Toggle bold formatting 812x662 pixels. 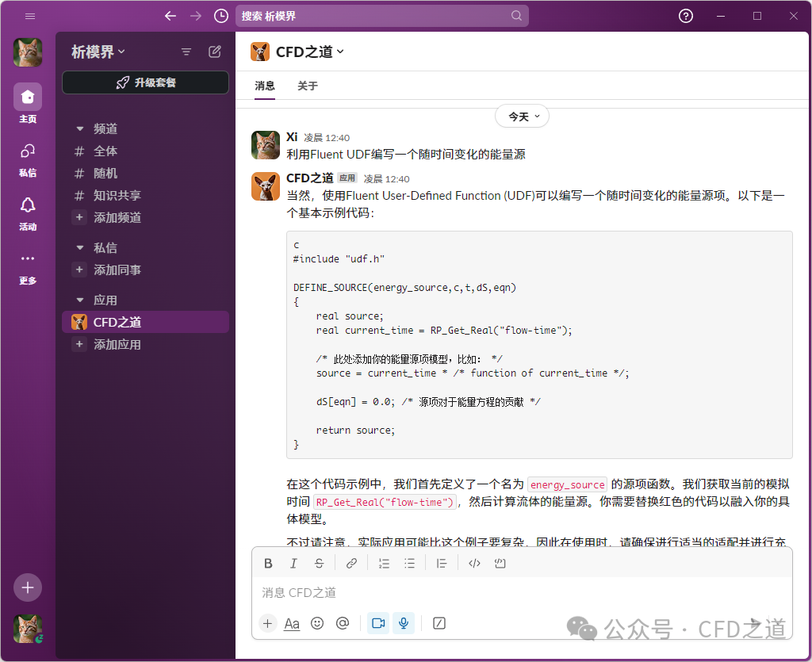coord(268,564)
